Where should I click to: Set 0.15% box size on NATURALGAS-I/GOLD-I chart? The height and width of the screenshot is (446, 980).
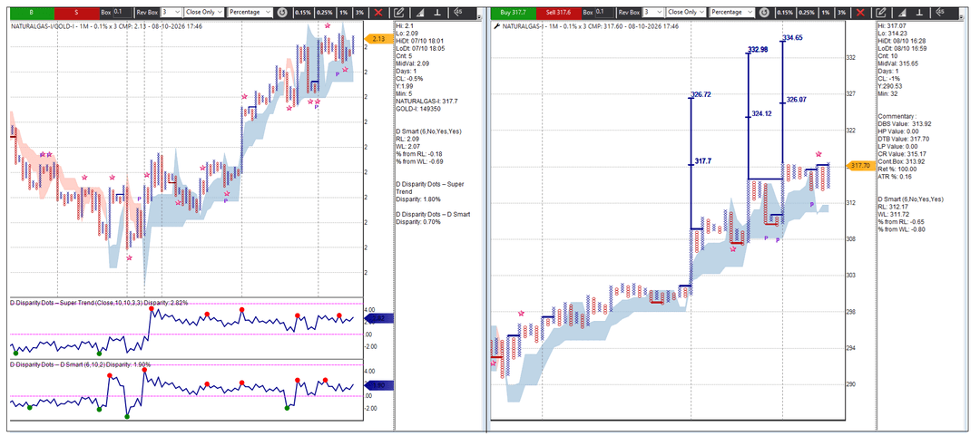click(302, 12)
